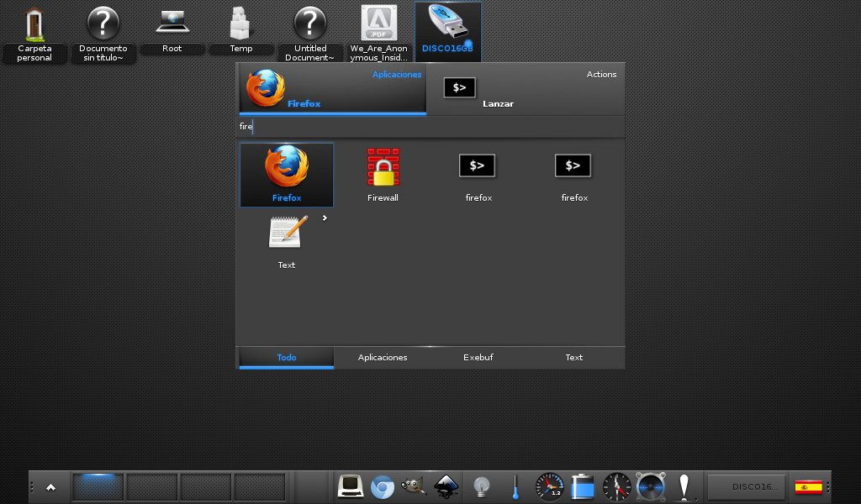Screen dimensions: 861x504
Task: Open Inkscape from the bottom shelf
Action: coord(446,486)
